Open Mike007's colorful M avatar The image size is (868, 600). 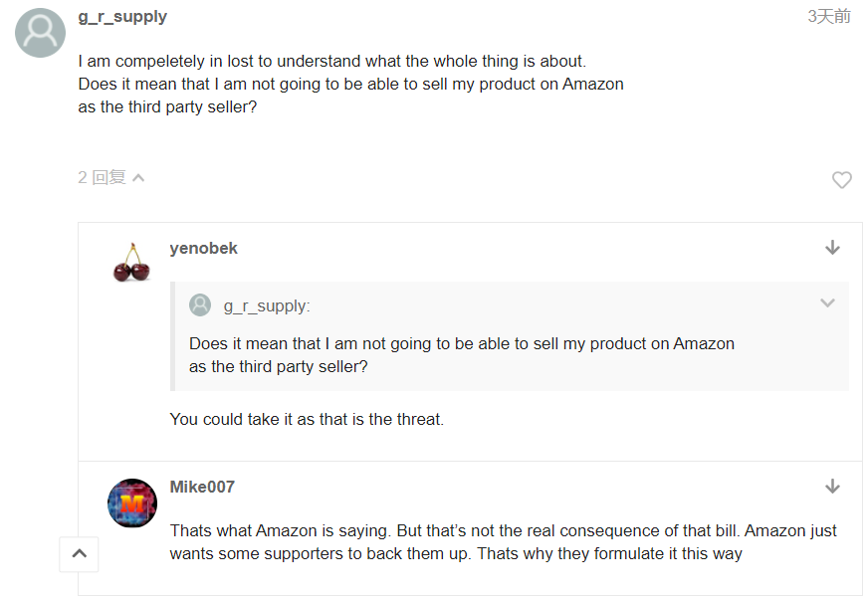coord(132,503)
